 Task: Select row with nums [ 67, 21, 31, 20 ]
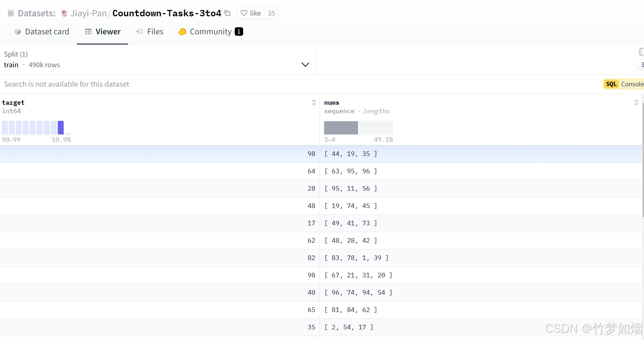tap(321, 275)
